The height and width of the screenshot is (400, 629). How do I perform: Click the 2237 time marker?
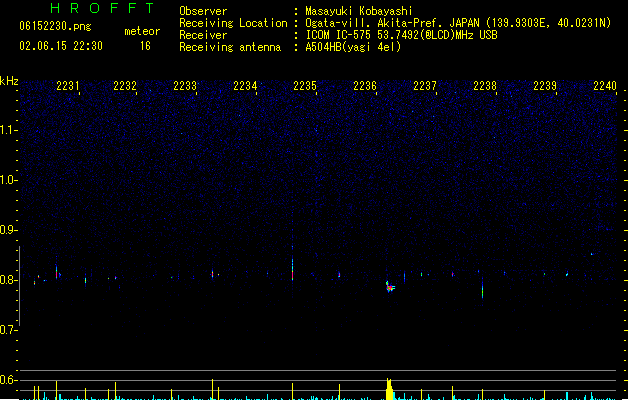point(425,86)
